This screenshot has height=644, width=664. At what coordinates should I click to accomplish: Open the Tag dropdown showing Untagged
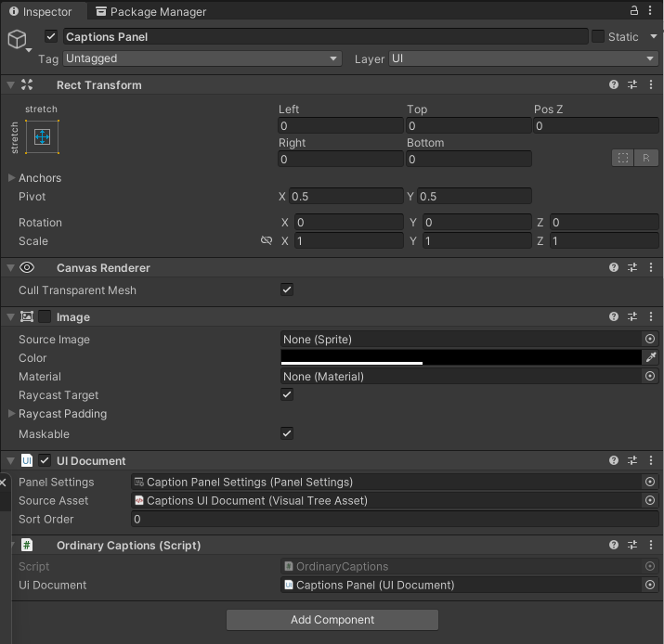[x=202, y=58]
